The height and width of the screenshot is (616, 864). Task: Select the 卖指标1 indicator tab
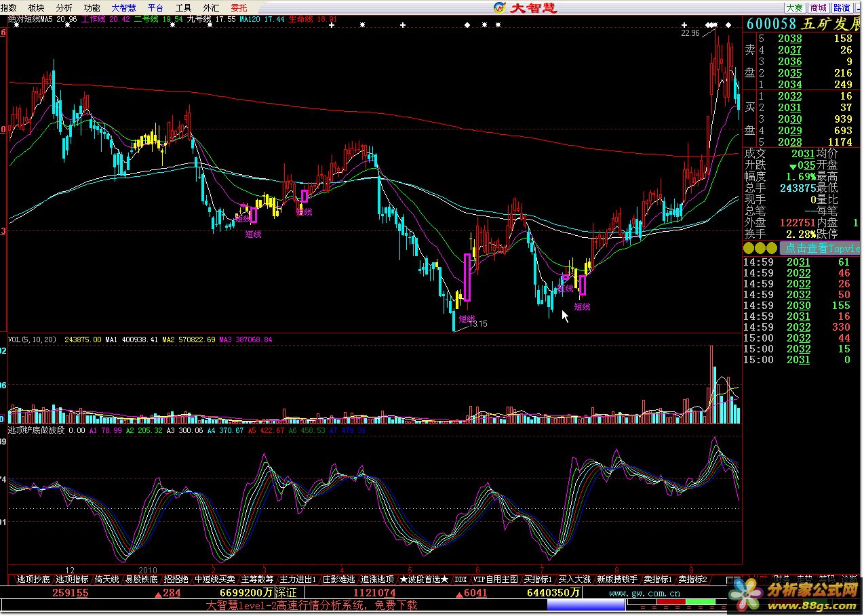tap(657, 579)
